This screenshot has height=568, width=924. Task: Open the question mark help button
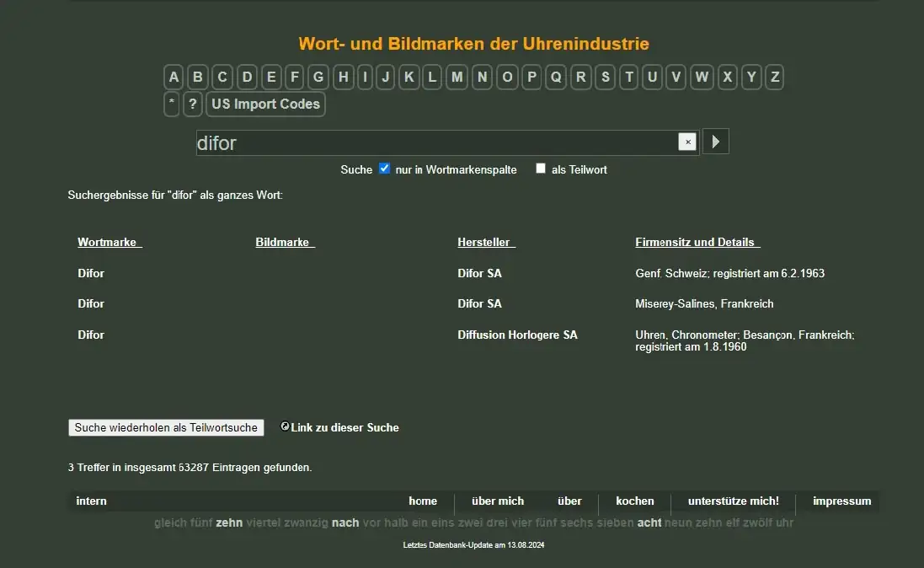tap(193, 104)
